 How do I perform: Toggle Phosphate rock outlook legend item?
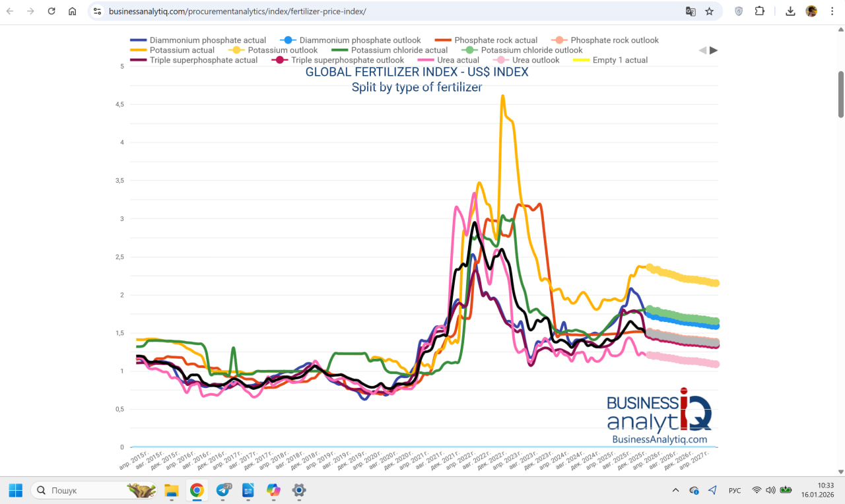coord(614,40)
